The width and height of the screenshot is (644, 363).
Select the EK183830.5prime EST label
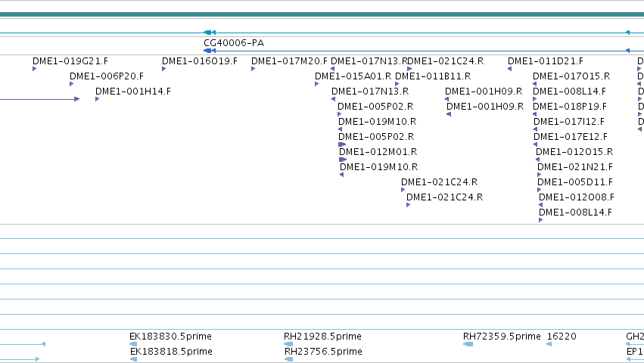pyautogui.click(x=170, y=337)
